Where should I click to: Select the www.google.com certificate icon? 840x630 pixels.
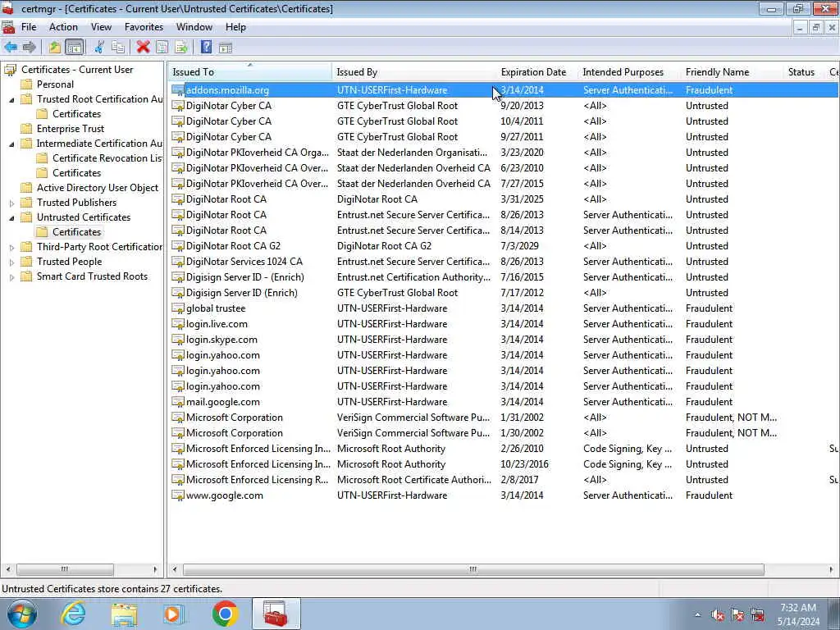click(177, 495)
